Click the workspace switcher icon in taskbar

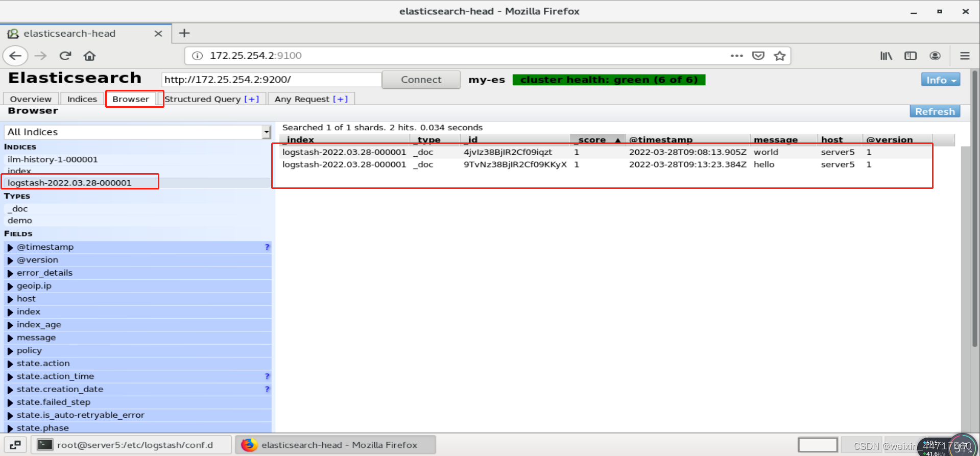tap(15, 445)
